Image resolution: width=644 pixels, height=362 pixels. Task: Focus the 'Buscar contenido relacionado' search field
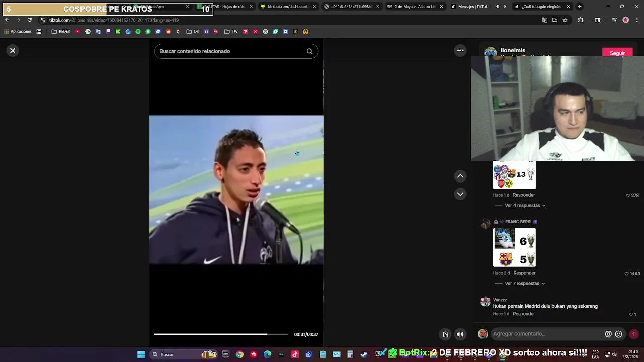pos(229,51)
